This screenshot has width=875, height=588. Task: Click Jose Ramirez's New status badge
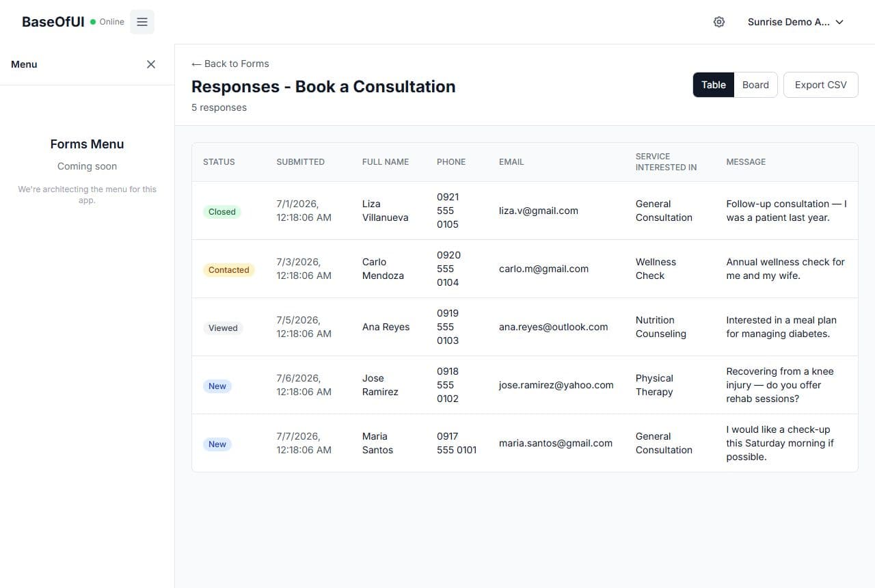(x=217, y=386)
